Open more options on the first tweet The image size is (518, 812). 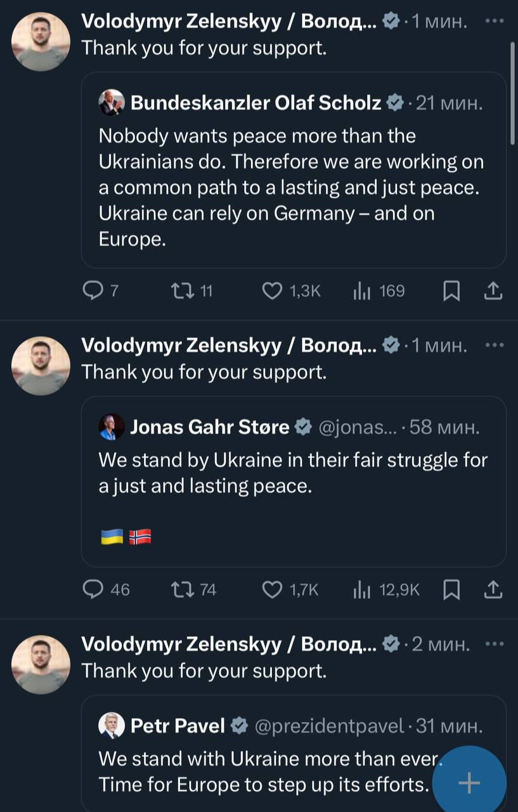point(493,21)
